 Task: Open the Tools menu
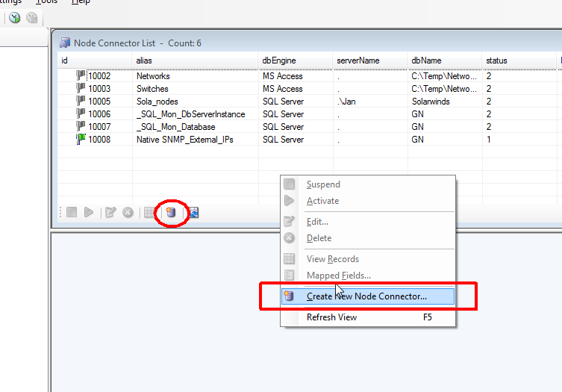(46, 2)
